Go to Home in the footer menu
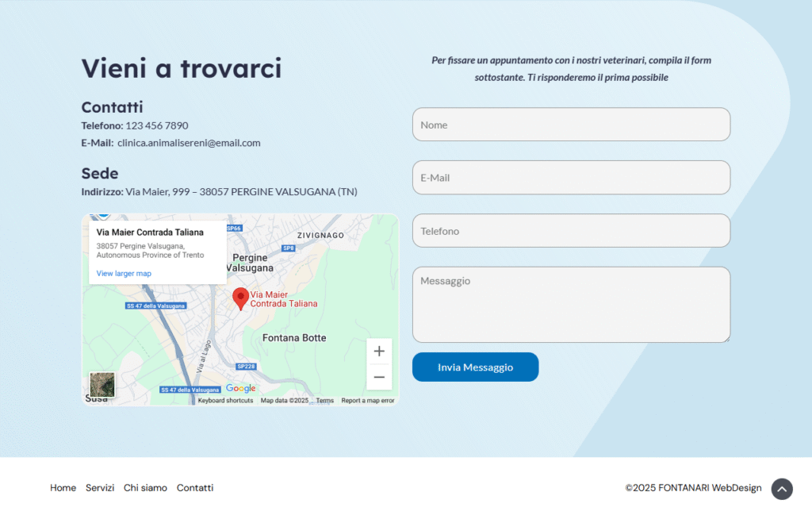This screenshot has width=812, height=519. [x=63, y=488]
